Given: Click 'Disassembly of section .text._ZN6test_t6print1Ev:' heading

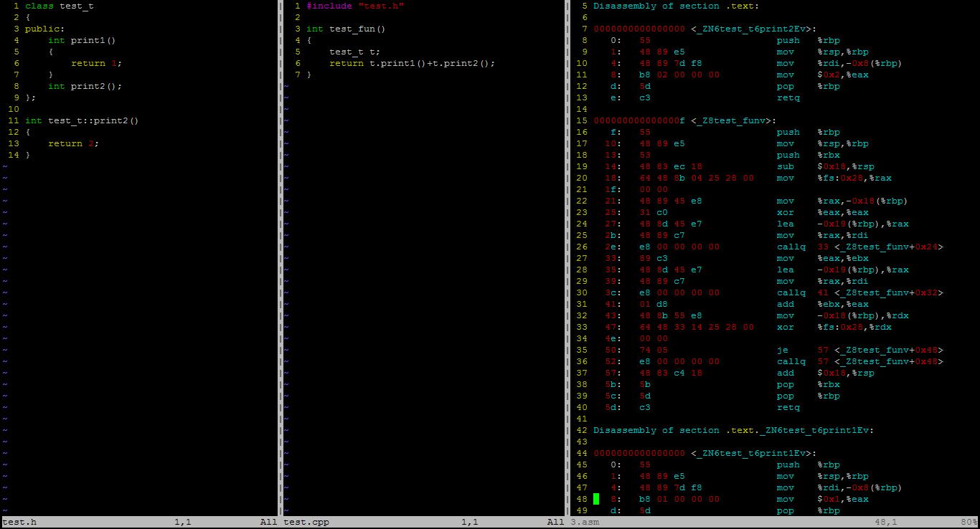Looking at the screenshot, I should (733, 430).
